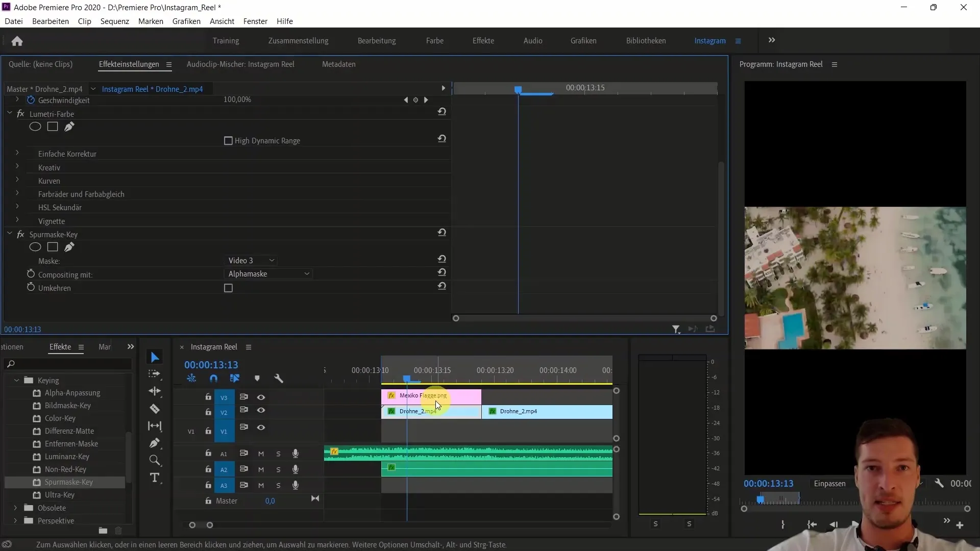Expand the Kurven section
Image resolution: width=980 pixels, height=551 pixels.
(x=17, y=180)
